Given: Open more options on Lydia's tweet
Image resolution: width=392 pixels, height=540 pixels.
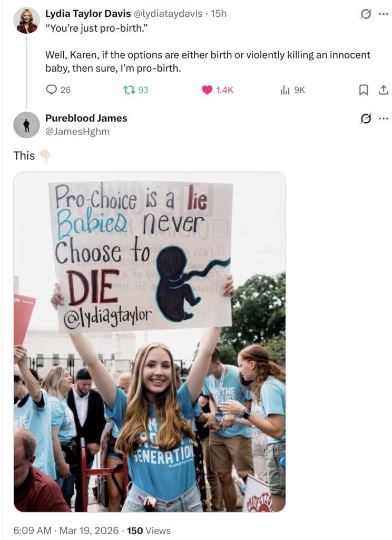Looking at the screenshot, I should pyautogui.click(x=383, y=14).
